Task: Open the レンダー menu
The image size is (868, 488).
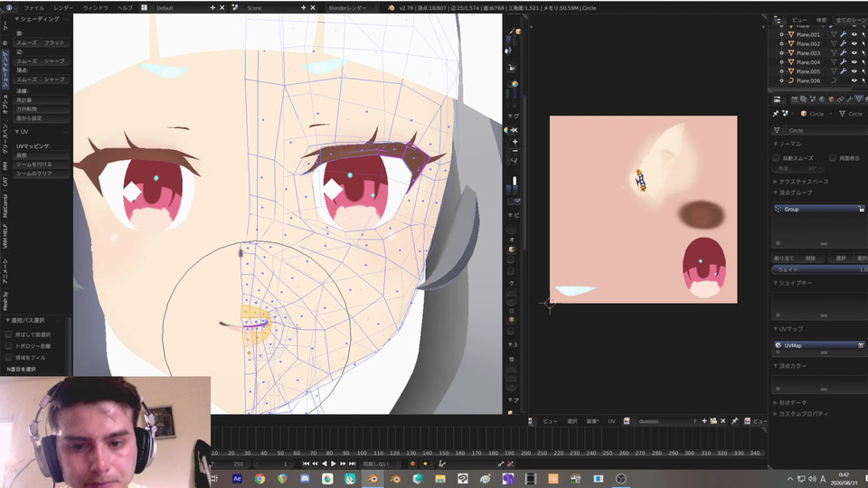Action: pyautogui.click(x=63, y=7)
